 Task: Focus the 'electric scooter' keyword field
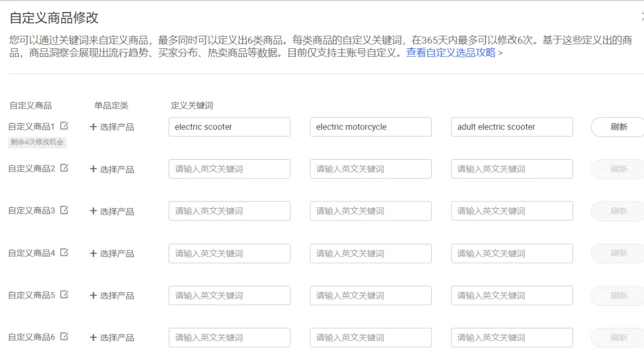point(229,127)
